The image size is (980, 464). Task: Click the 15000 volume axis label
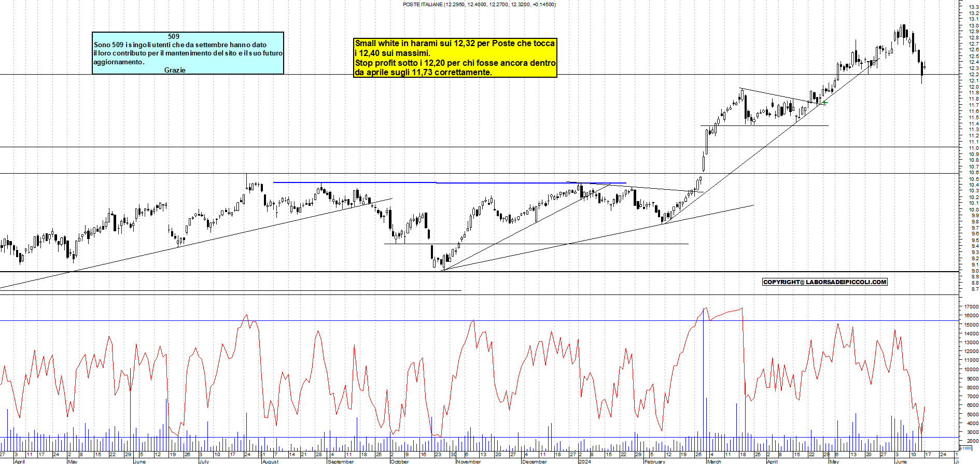coord(971,325)
